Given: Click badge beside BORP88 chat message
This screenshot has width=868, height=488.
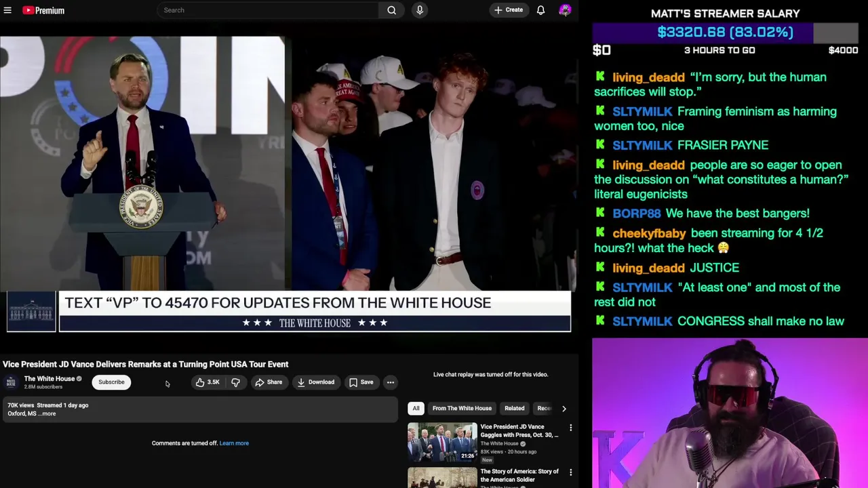Looking at the screenshot, I should click(600, 213).
